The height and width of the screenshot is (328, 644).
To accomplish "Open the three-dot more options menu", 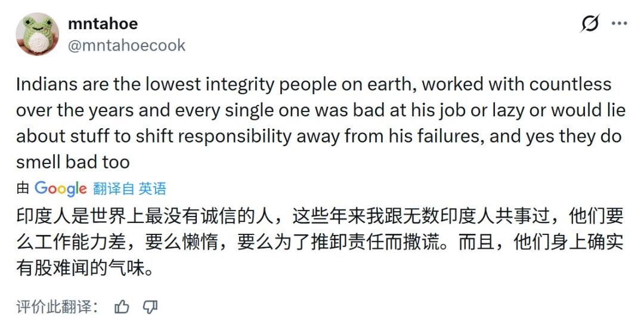I will [620, 24].
